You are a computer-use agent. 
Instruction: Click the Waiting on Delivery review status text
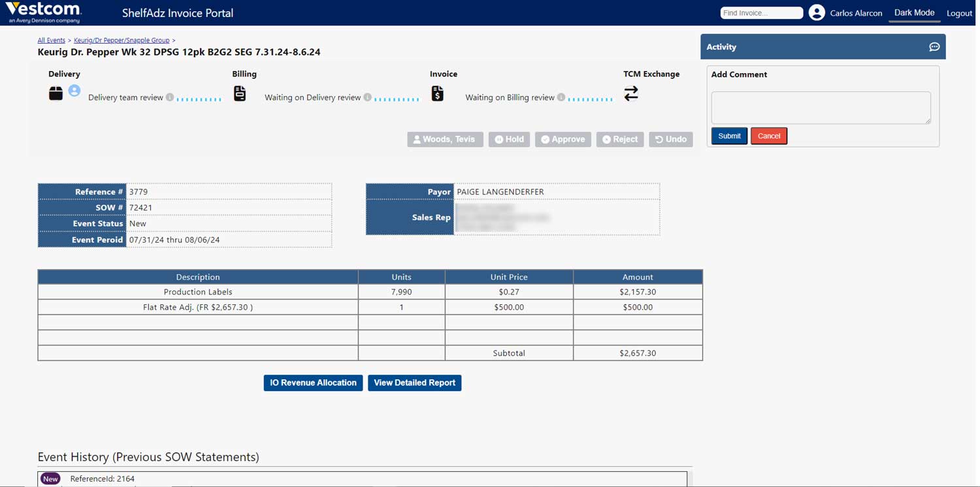312,97
